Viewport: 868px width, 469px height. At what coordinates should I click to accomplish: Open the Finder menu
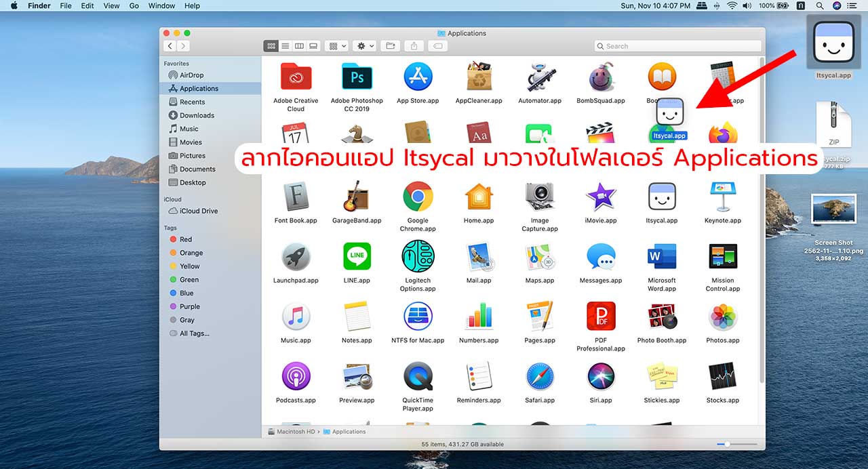tap(39, 5)
